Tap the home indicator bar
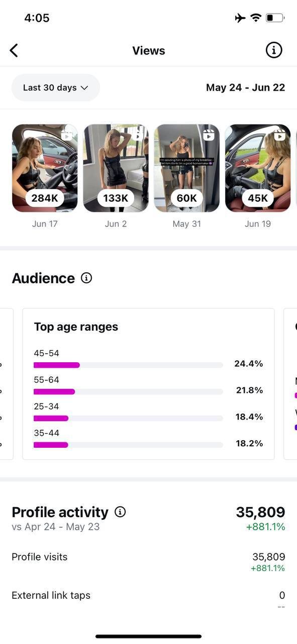The height and width of the screenshot is (644, 297). click(x=148, y=636)
